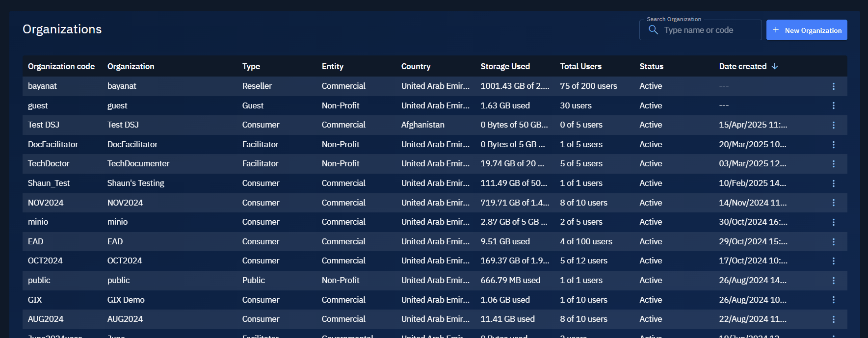The height and width of the screenshot is (338, 868).
Task: Click the Status column header
Action: click(651, 66)
